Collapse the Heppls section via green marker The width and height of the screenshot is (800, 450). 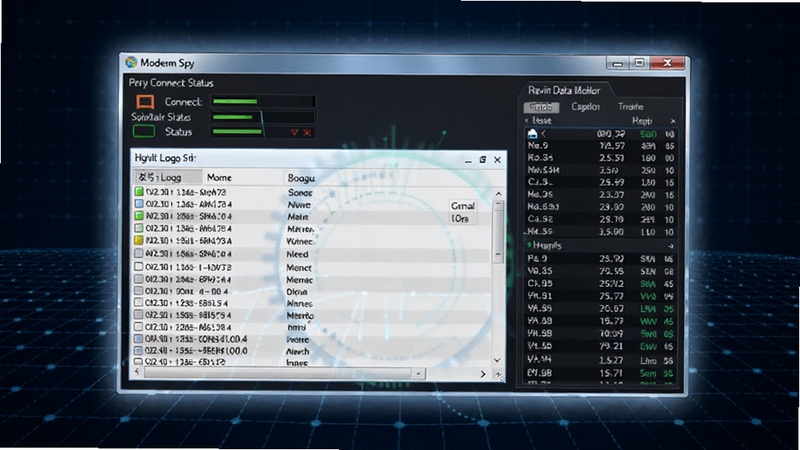coord(529,245)
